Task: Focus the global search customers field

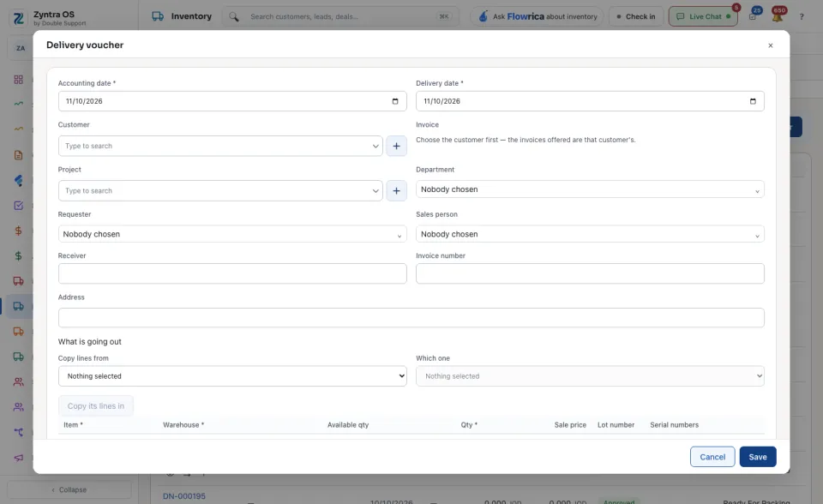Action: click(340, 16)
